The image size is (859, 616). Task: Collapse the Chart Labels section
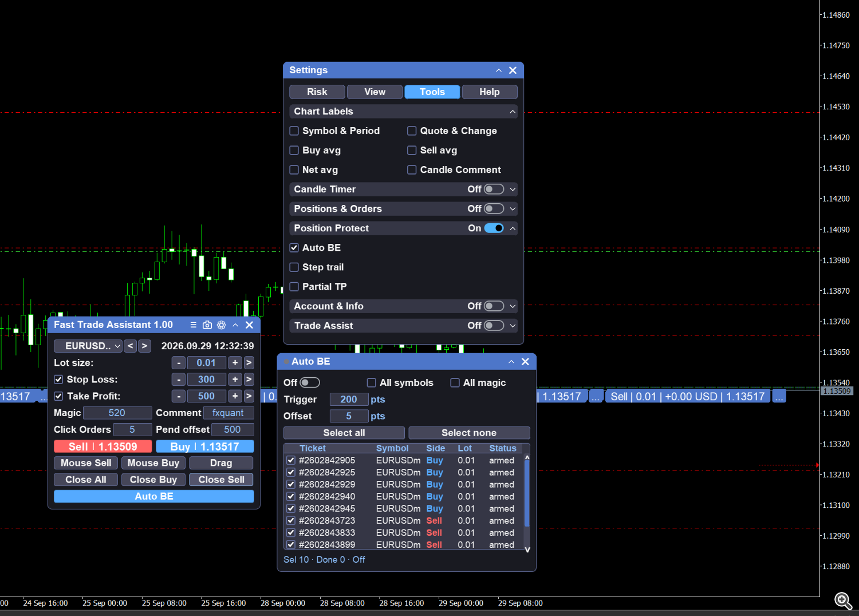pos(513,112)
